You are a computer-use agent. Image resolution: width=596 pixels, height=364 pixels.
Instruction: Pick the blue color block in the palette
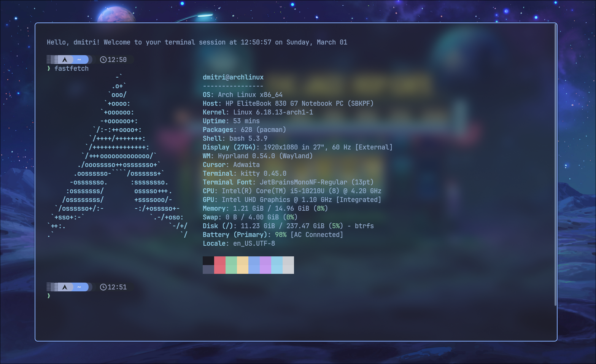tap(254, 265)
